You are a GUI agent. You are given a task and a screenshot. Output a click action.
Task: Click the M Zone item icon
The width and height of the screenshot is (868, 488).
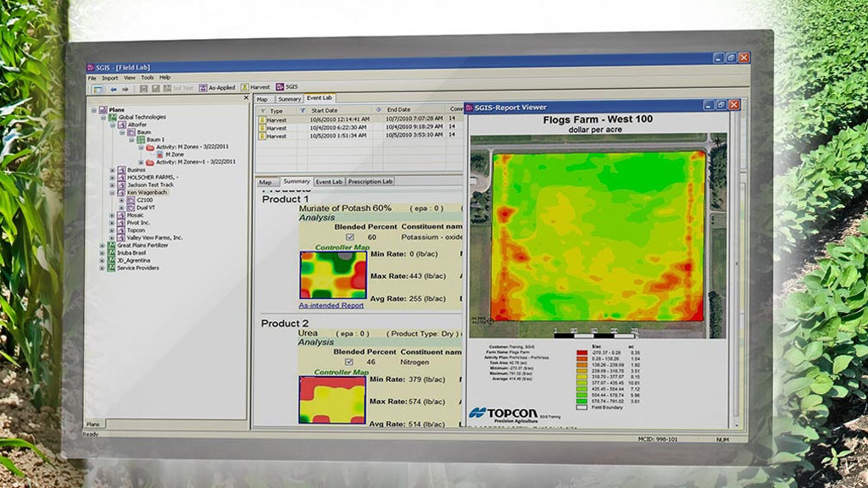(x=160, y=155)
